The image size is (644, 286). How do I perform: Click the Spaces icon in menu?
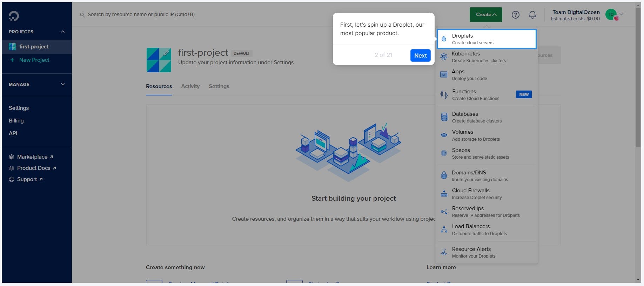[444, 153]
